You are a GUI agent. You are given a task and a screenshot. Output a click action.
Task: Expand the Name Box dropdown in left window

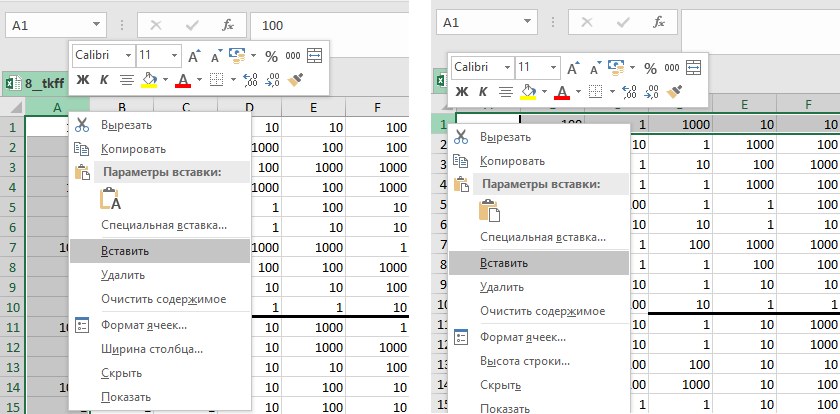click(96, 24)
